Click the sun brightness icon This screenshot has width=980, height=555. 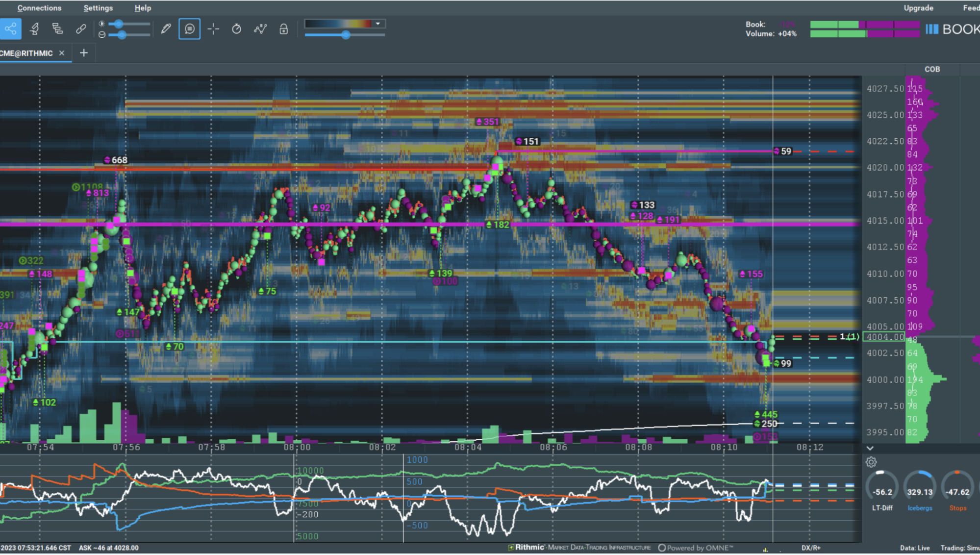click(101, 24)
